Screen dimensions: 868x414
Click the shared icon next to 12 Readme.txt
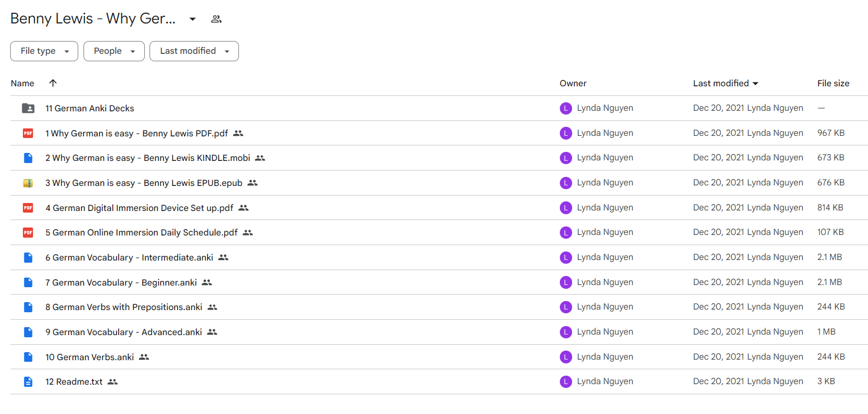pos(113,382)
